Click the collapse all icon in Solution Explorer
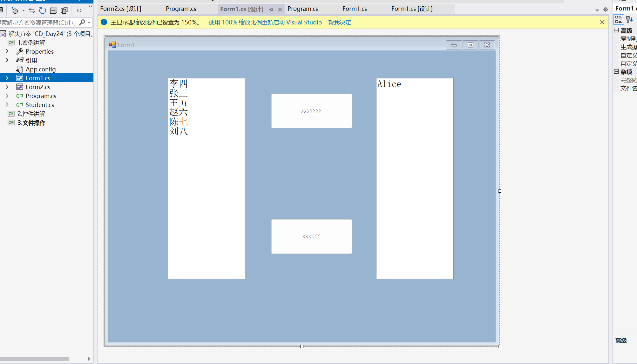The image size is (637, 364). (x=53, y=10)
